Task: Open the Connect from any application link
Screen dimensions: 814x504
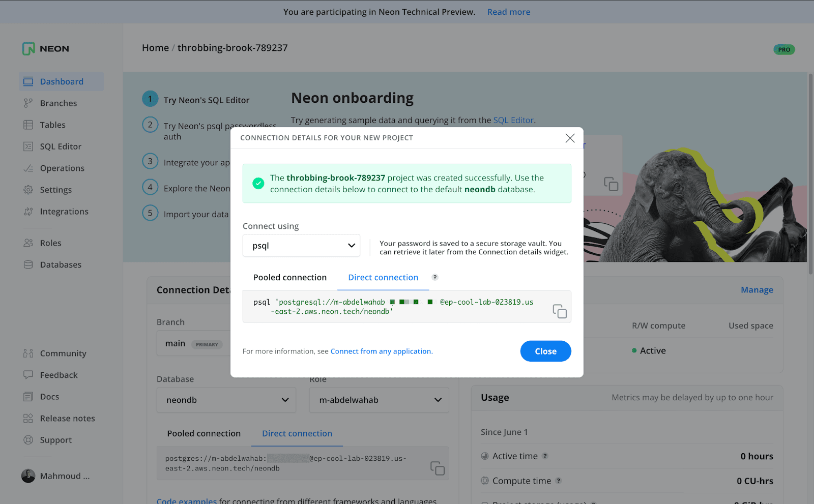Action: coord(381,351)
